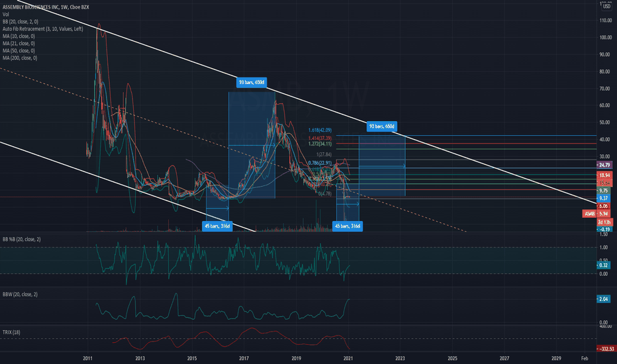Screen dimensions: 617x364
Task: Click 110.00 on the price scale
Action: pyautogui.click(x=605, y=21)
